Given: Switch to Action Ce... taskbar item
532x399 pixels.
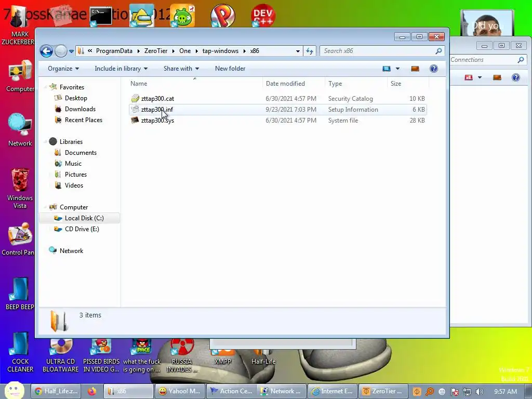Looking at the screenshot, I should click(231, 391).
